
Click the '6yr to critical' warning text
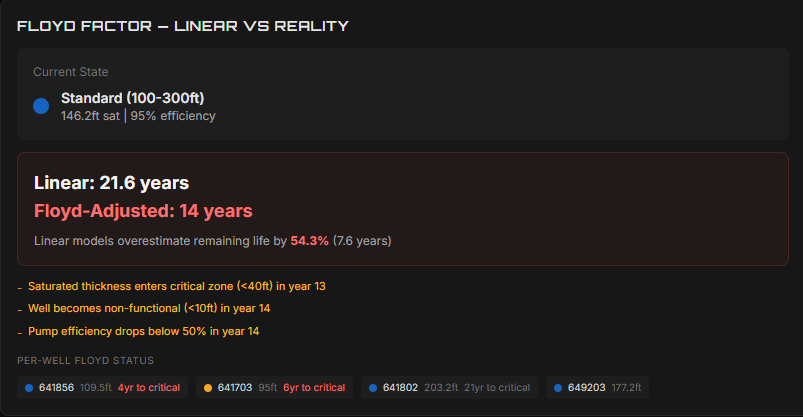[x=314, y=388]
